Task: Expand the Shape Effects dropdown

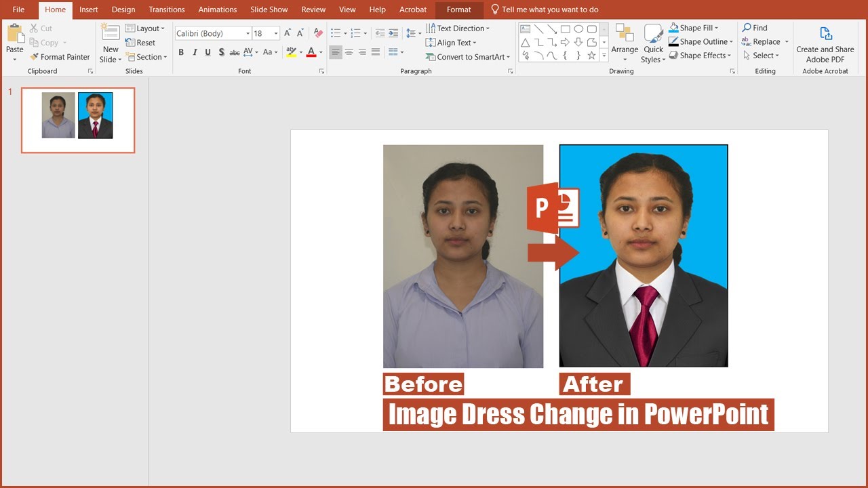Action: click(x=701, y=56)
